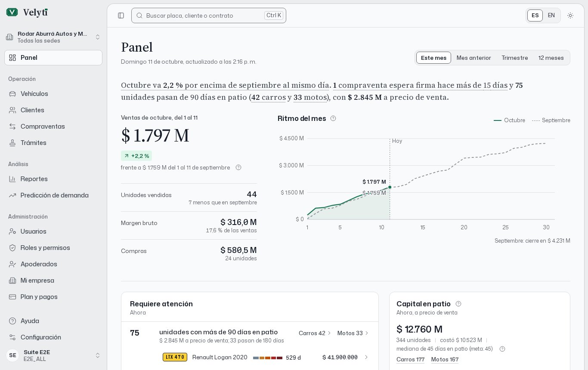Switch language to EN

coord(551,15)
